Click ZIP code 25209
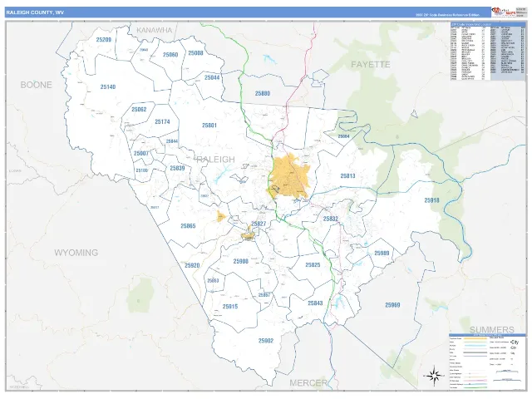This screenshot has width=532, height=399. click(x=104, y=40)
